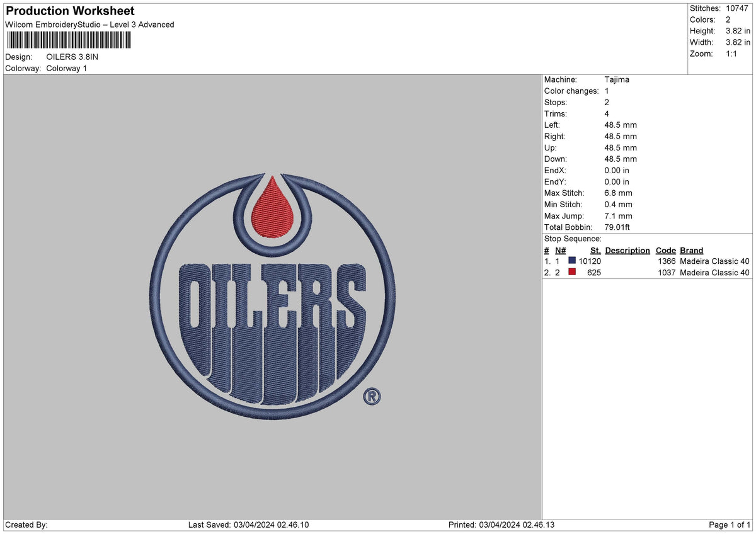Click 'Madeira Classic 40' in stop row 1
This screenshot has width=756, height=534.
coord(715,261)
